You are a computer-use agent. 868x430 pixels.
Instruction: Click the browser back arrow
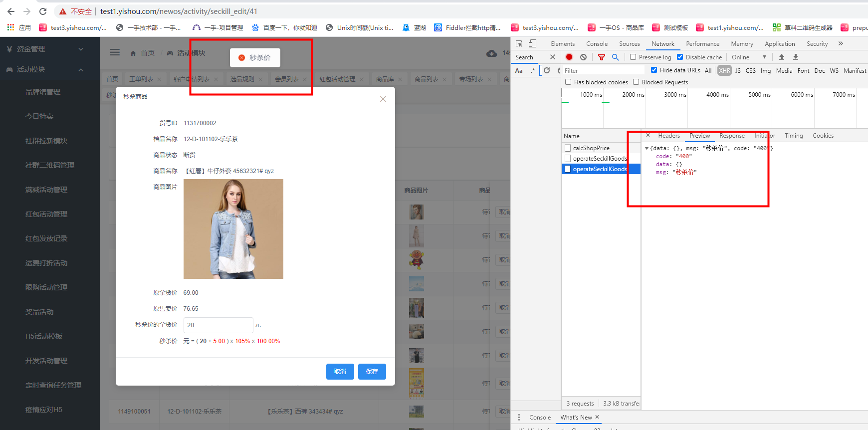tap(11, 11)
